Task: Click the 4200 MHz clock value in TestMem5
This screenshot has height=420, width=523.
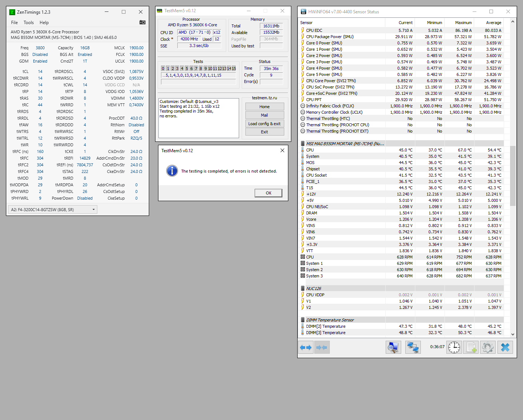Action: pyautogui.click(x=189, y=39)
